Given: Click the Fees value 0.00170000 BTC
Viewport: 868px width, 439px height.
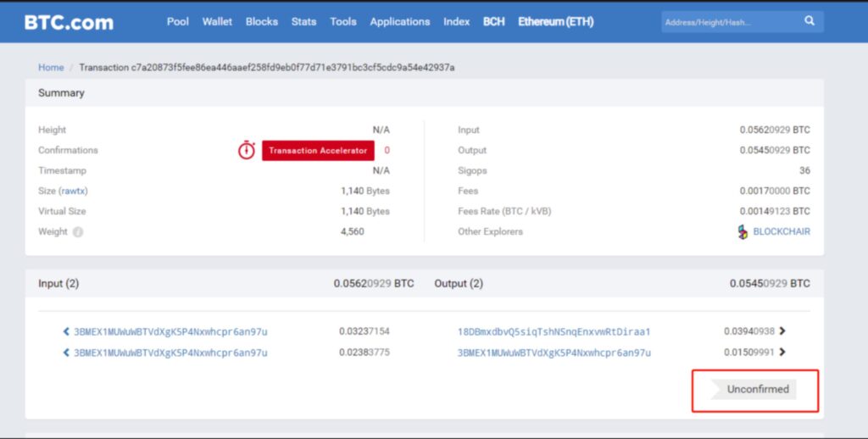Looking at the screenshot, I should (775, 191).
